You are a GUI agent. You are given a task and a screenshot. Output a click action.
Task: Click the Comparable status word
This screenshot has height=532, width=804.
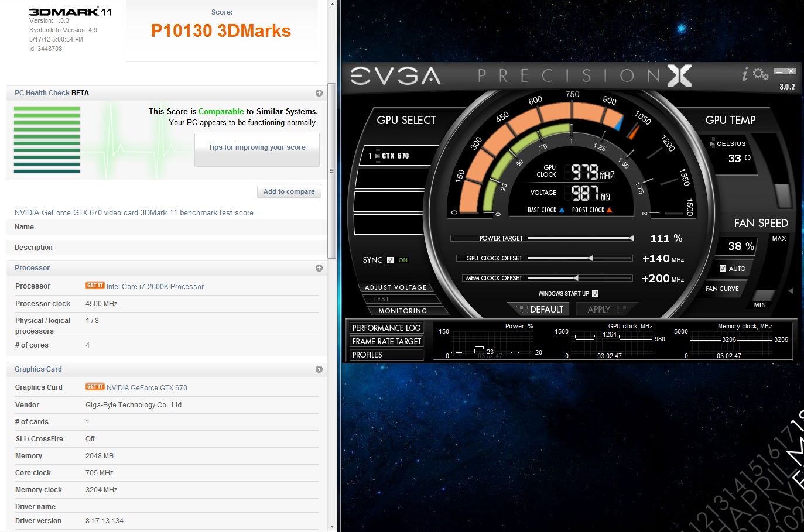(x=221, y=111)
